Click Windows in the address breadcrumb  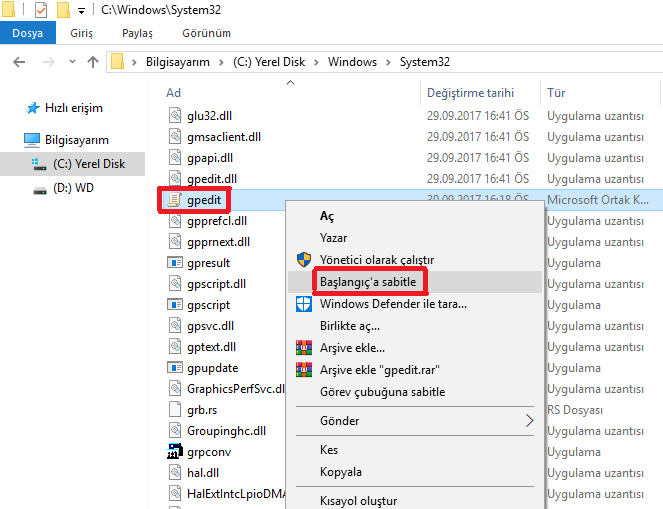[352, 63]
